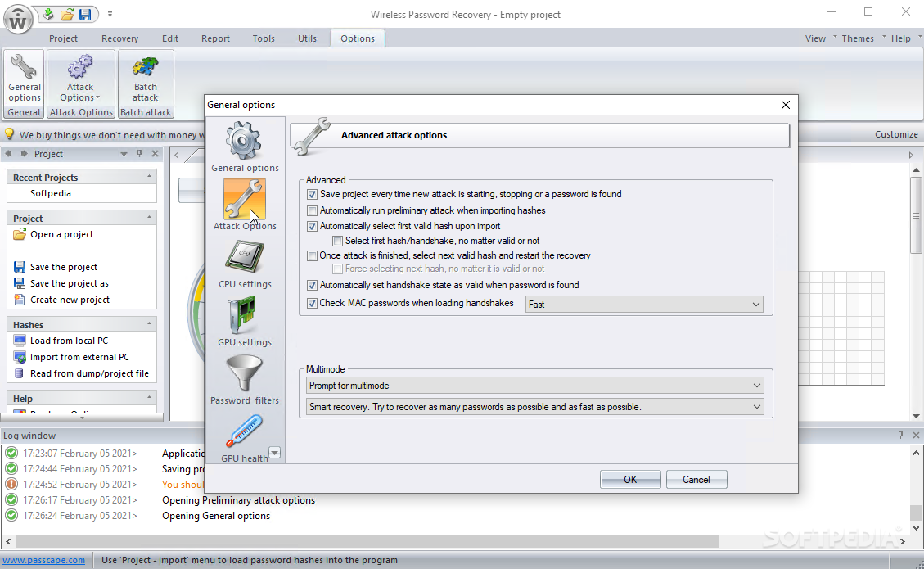Open the Project panel dropdown arrow
Viewport: 924px width, 569px height.
tap(124, 154)
